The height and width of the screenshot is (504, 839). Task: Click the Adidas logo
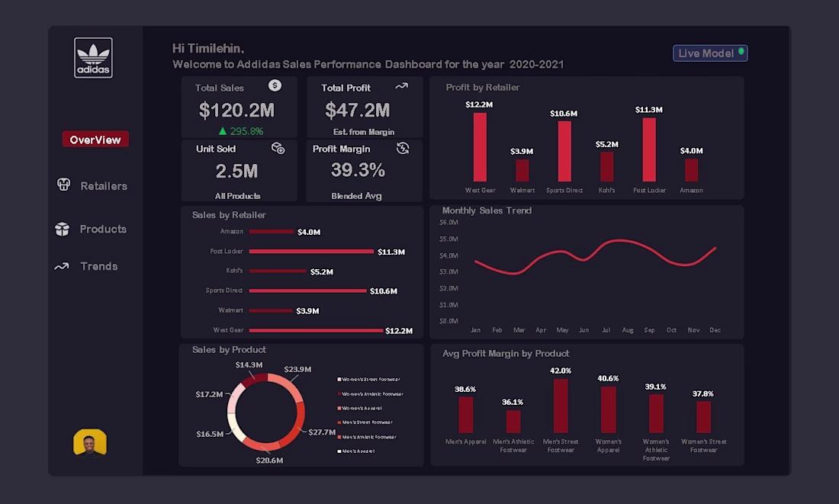[x=93, y=58]
